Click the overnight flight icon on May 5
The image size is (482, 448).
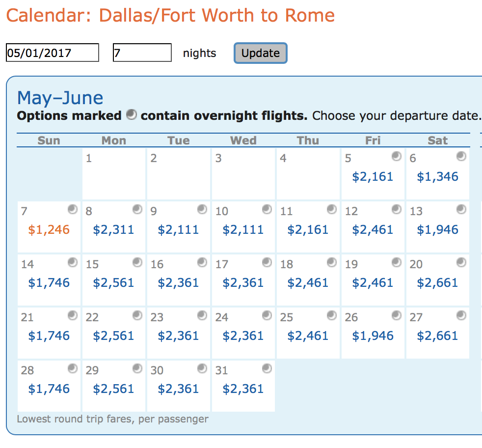coord(397,156)
